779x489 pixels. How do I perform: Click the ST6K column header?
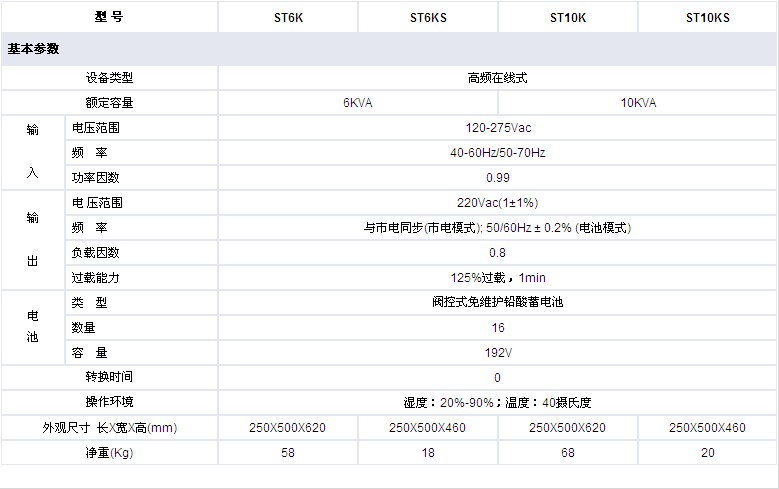pos(288,17)
